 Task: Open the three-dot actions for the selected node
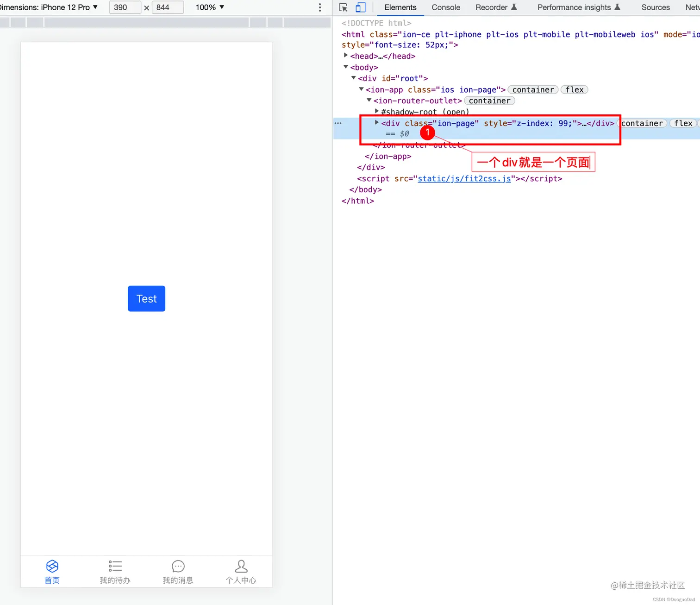(338, 123)
